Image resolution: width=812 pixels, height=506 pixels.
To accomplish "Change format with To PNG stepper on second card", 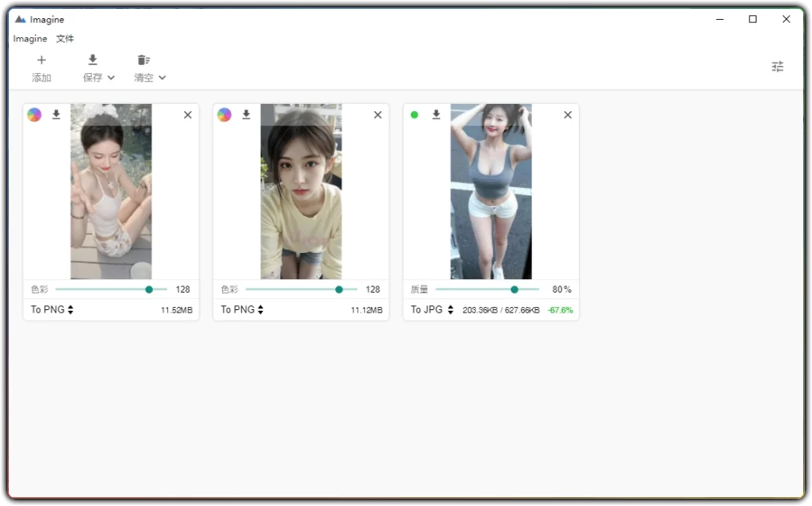I will (x=240, y=309).
